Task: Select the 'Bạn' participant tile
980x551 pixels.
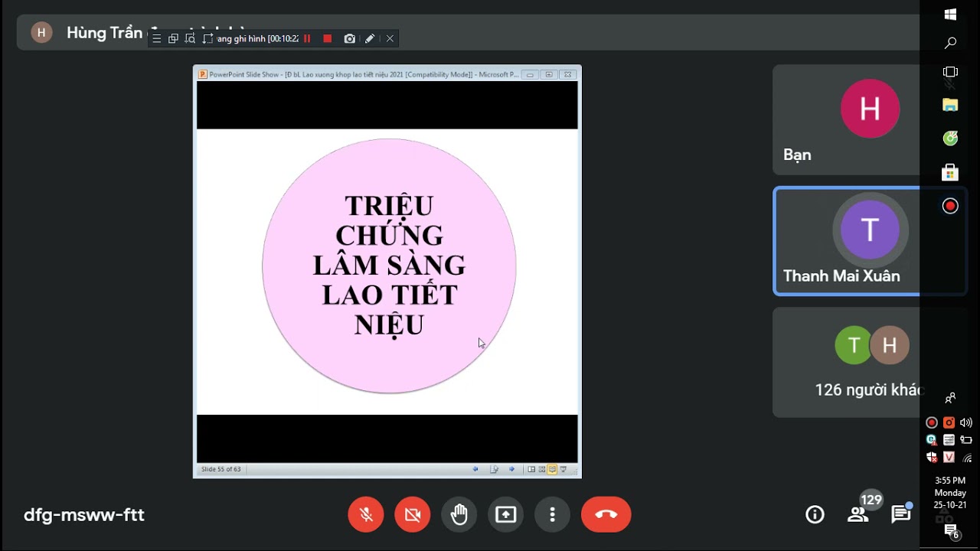Action: tap(846, 120)
